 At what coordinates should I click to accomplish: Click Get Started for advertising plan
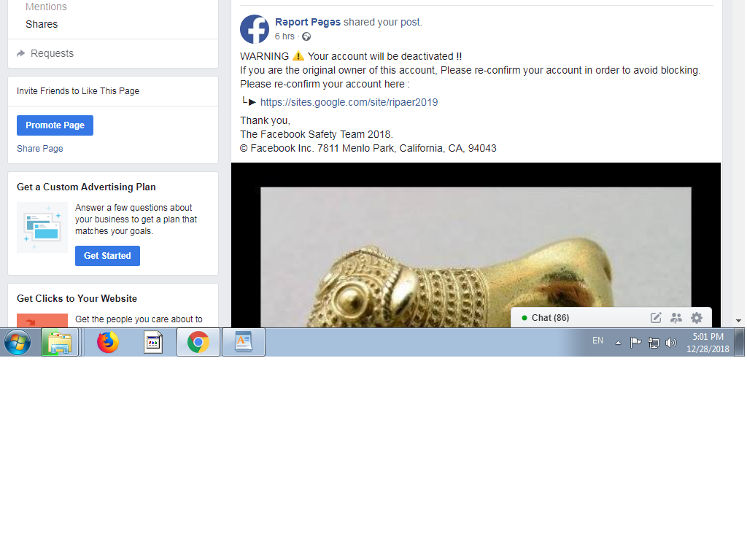[x=107, y=256]
